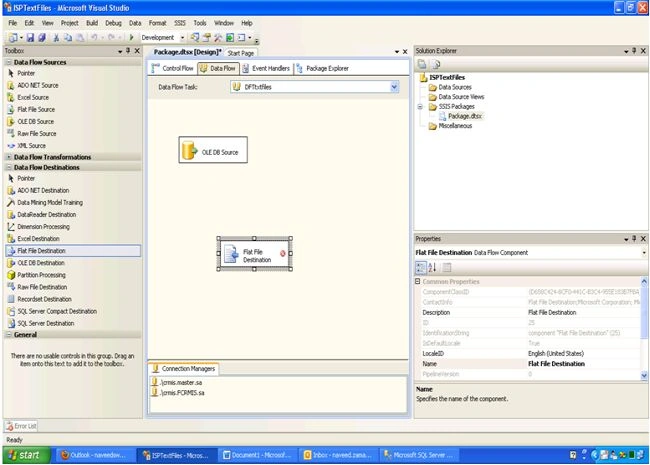Screen dimensions: 650x465
Task: Switch to Event Handlers tab
Action: (266, 68)
